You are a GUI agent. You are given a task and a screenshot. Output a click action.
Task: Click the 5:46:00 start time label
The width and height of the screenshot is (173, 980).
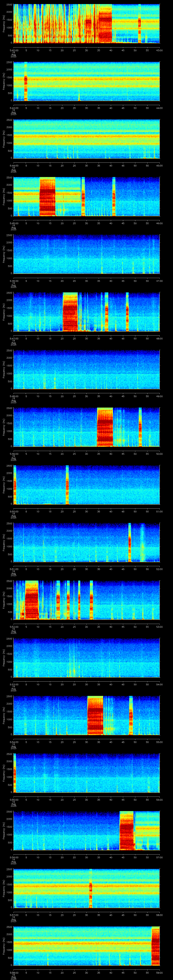point(14,281)
